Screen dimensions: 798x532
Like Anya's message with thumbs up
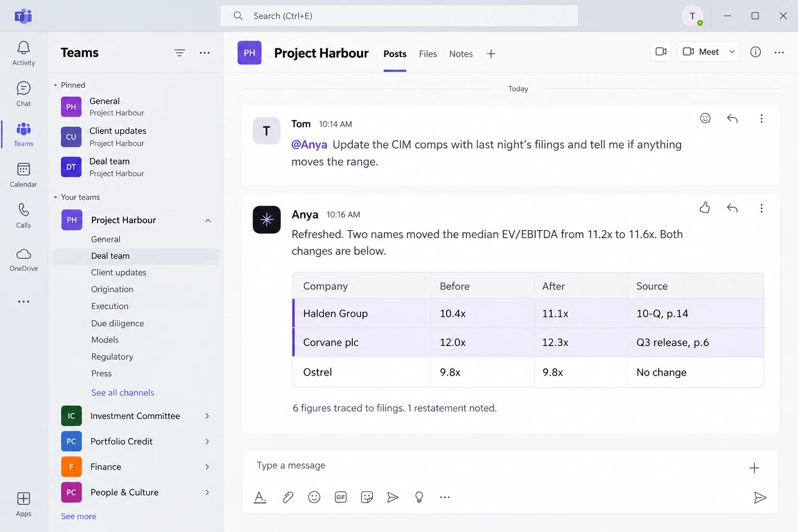coord(705,208)
